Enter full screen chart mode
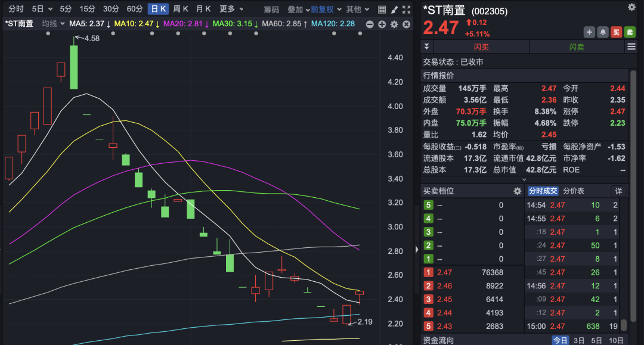644x345 pixels. point(407,10)
